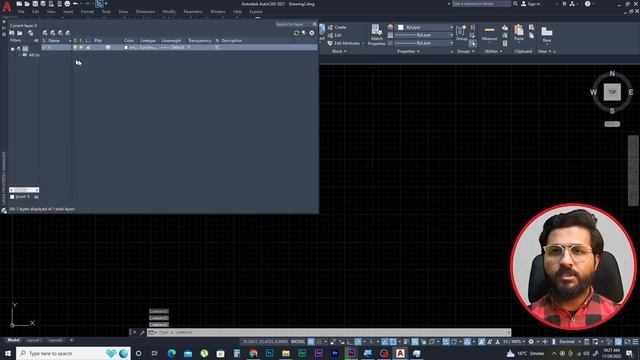Viewport: 640px width, 360px height.
Task: Toggle the Plot printer icon for layer 0
Action: point(108,47)
